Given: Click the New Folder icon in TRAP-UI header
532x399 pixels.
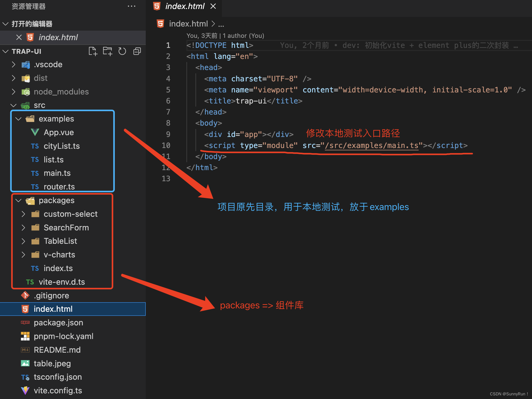Looking at the screenshot, I should pos(108,51).
